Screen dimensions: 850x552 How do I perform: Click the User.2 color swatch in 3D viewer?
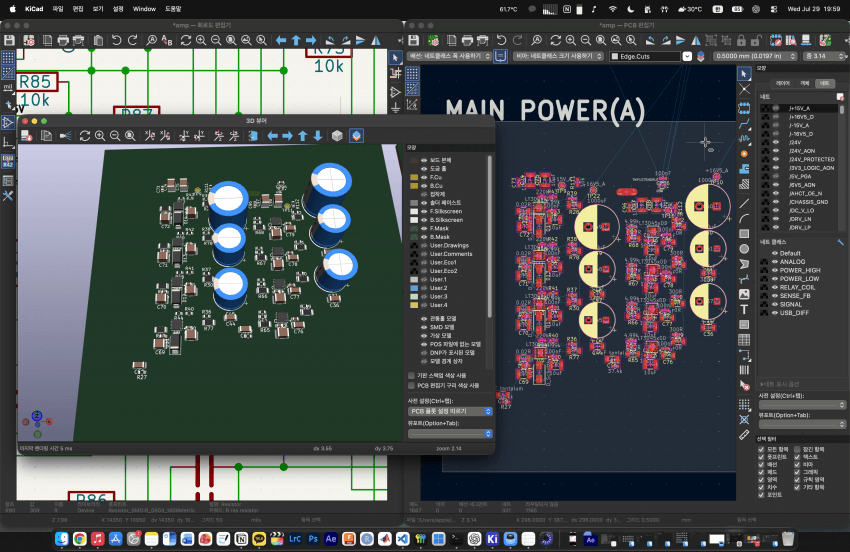(x=414, y=288)
